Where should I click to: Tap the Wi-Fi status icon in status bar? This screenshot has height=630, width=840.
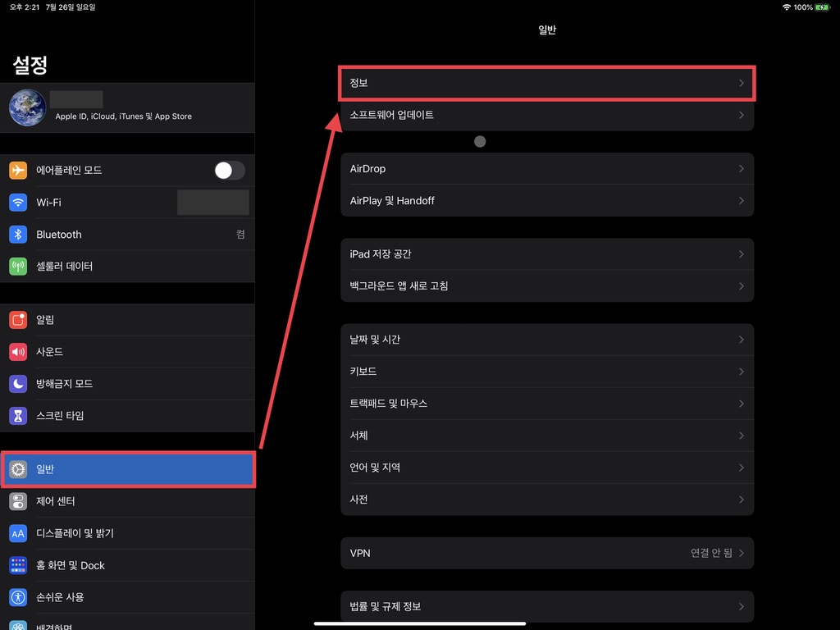coord(787,7)
